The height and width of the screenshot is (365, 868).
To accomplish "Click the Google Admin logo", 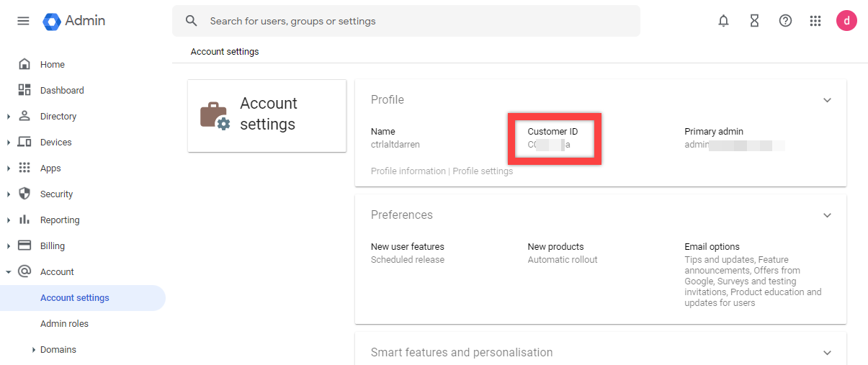I will click(x=53, y=22).
